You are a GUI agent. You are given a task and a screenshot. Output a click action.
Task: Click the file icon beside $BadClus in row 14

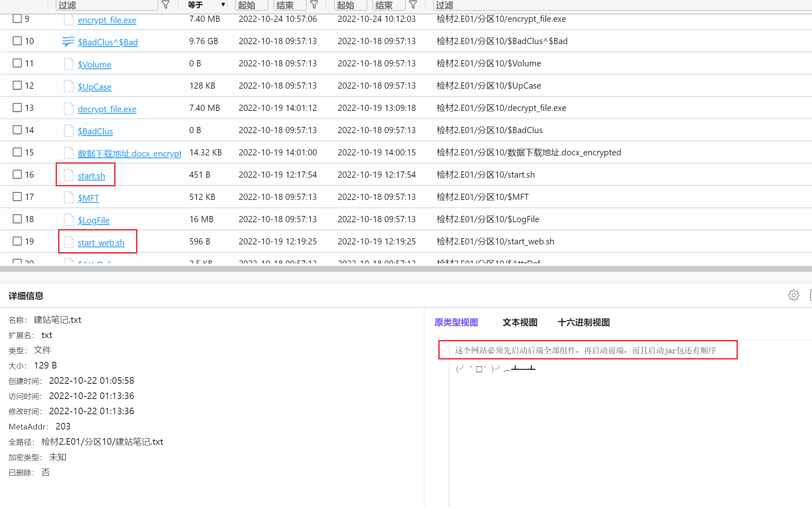tap(68, 130)
